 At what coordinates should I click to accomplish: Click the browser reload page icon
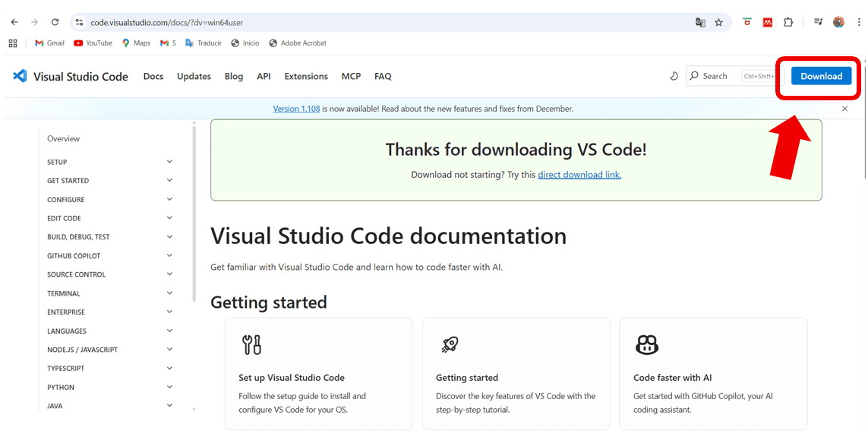(x=55, y=22)
